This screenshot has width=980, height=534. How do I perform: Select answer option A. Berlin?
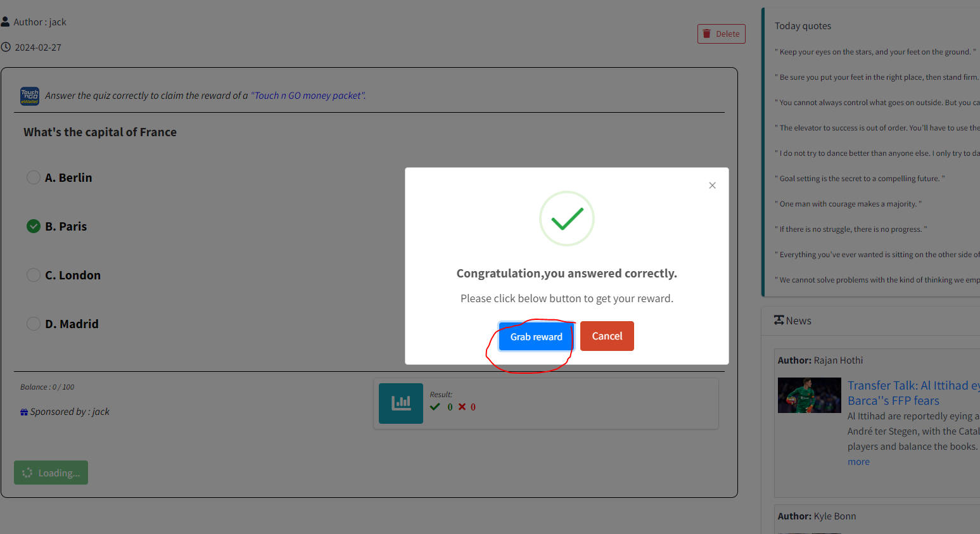tap(34, 177)
